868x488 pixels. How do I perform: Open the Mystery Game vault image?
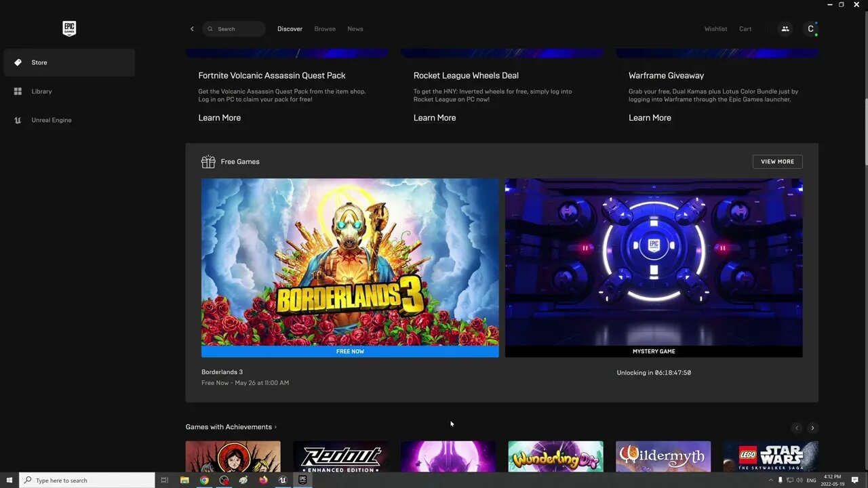tap(654, 262)
